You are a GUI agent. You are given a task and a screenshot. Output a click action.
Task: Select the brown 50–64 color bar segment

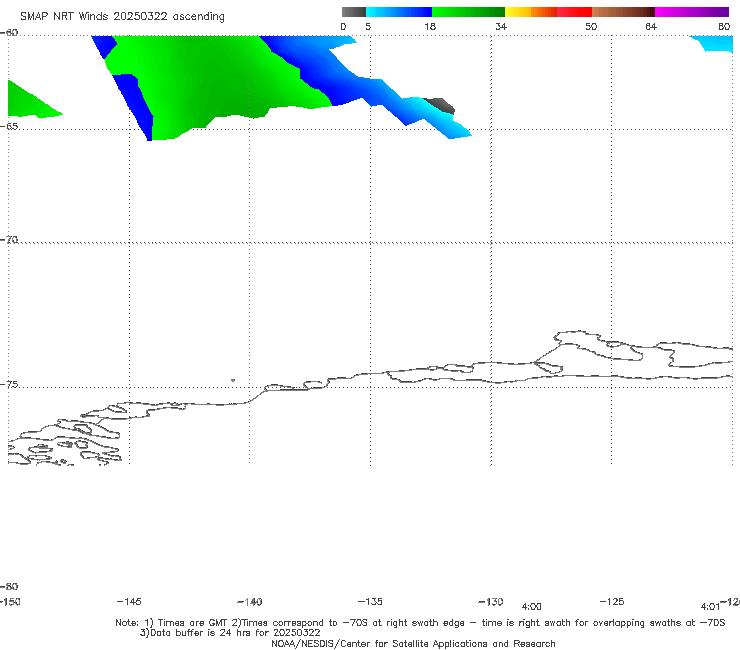coord(623,12)
